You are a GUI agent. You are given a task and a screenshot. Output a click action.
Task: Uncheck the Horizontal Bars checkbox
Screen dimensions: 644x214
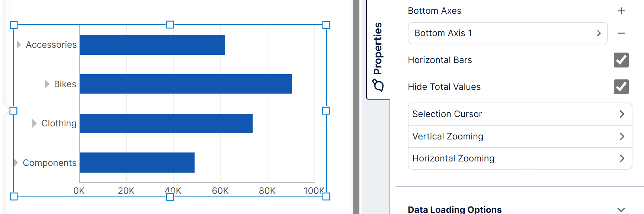(621, 60)
